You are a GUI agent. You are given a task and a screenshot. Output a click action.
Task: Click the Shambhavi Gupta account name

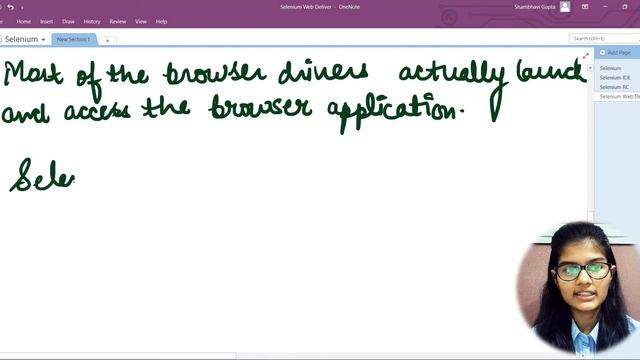tap(535, 7)
